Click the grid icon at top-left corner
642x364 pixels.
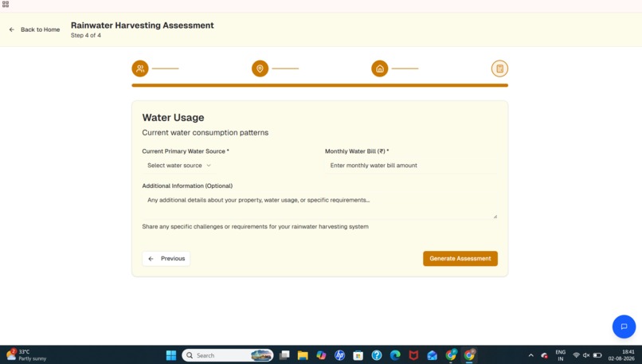(6, 4)
